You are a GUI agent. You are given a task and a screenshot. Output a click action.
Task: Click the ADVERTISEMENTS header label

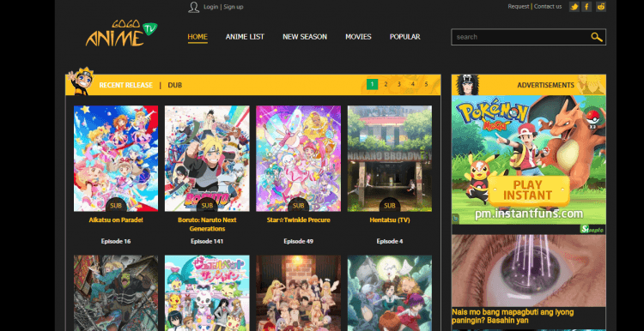click(546, 85)
